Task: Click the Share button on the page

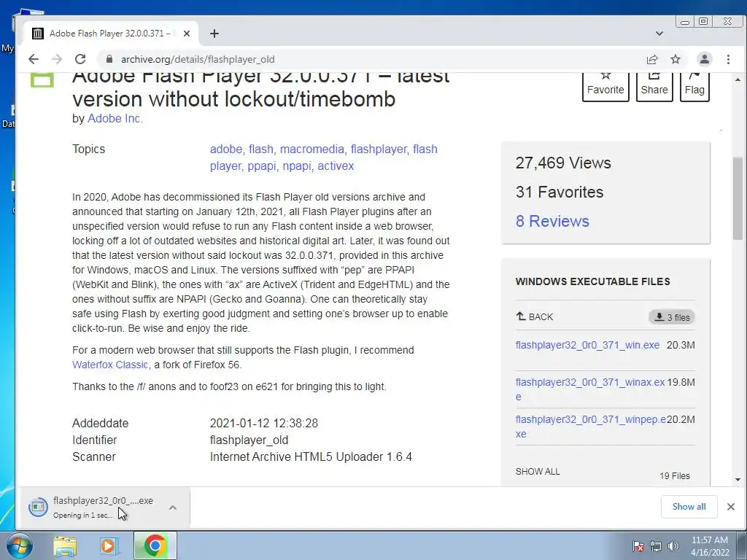Action: coord(654,87)
